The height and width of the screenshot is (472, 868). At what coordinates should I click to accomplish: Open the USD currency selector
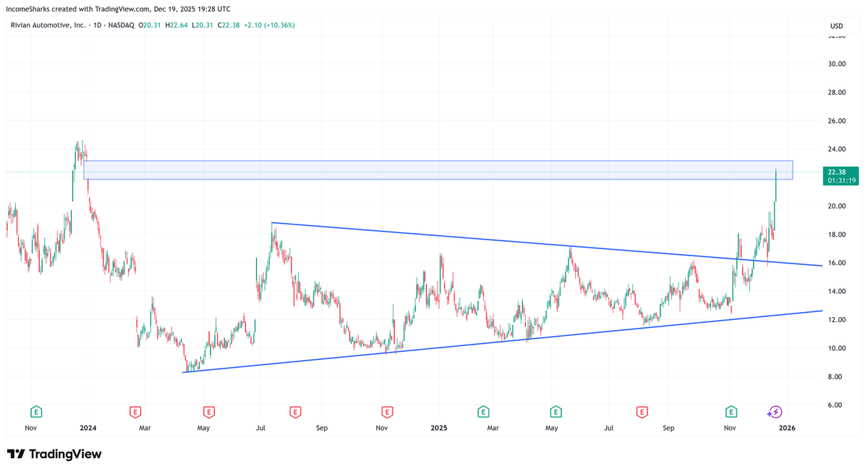(837, 26)
